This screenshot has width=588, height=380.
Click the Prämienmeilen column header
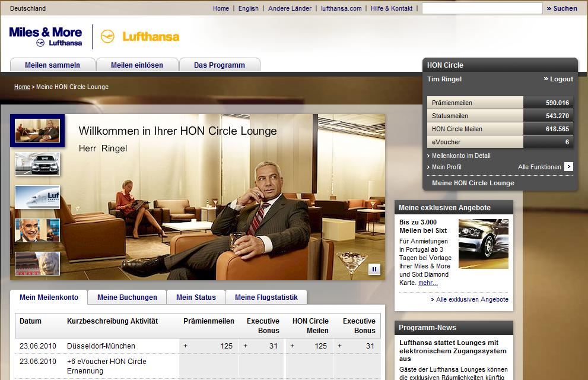pyautogui.click(x=208, y=321)
